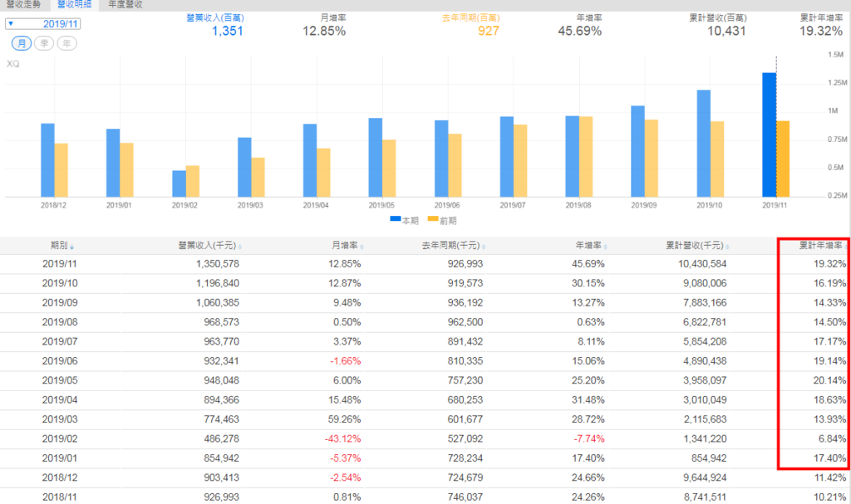Screen dimensions: 851x504
Task: Click the 45.69% year growth table cell
Action: [588, 264]
